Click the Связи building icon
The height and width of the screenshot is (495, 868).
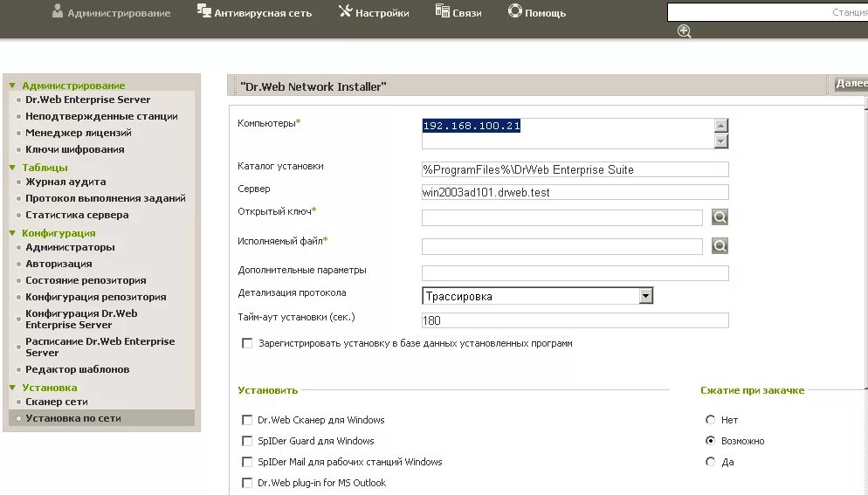(x=442, y=10)
